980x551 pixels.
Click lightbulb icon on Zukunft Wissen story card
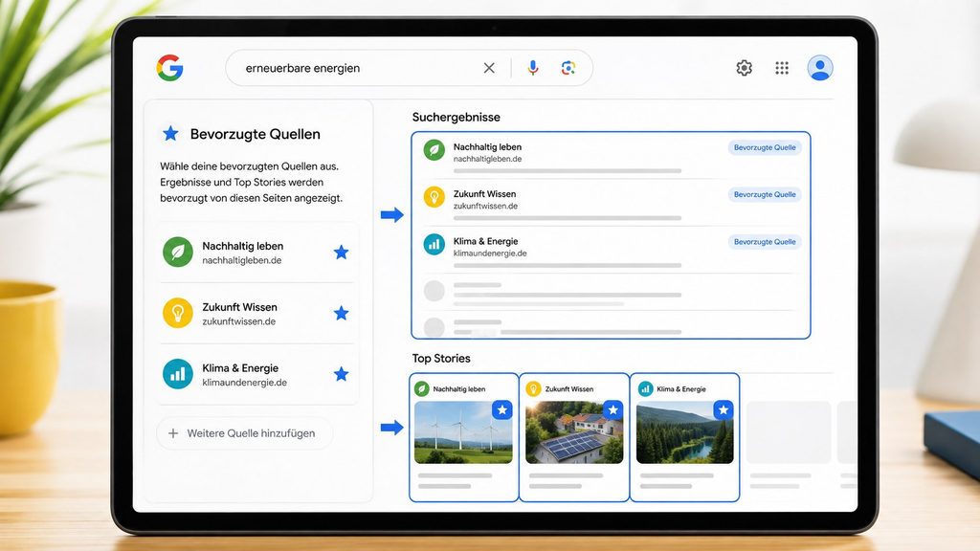tap(533, 388)
